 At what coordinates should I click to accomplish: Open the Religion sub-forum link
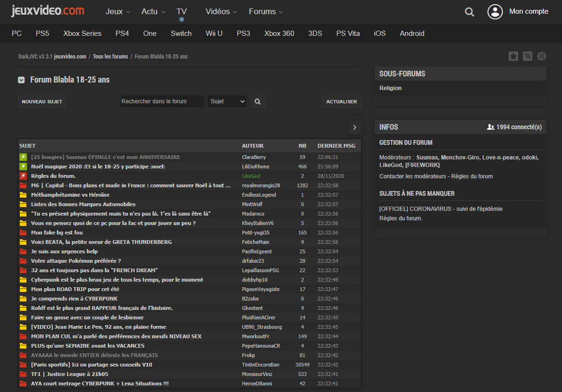pyautogui.click(x=390, y=88)
